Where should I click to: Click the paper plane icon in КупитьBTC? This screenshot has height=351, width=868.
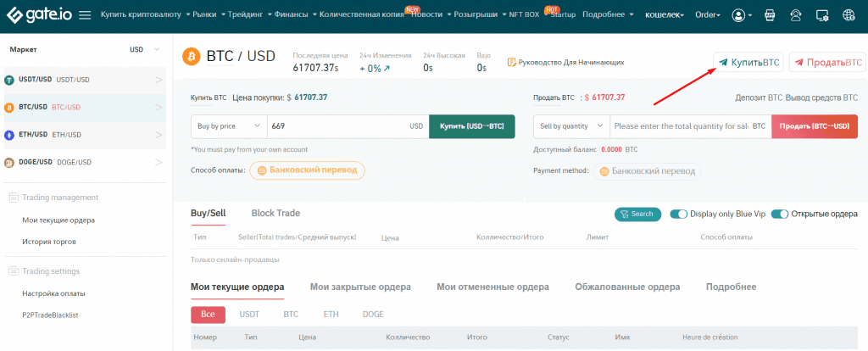[723, 63]
